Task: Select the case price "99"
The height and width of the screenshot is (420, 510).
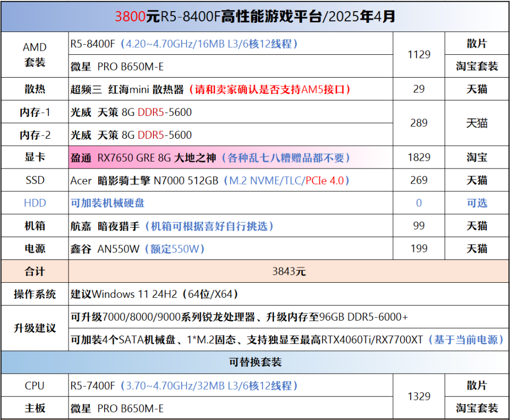Action: (419, 225)
